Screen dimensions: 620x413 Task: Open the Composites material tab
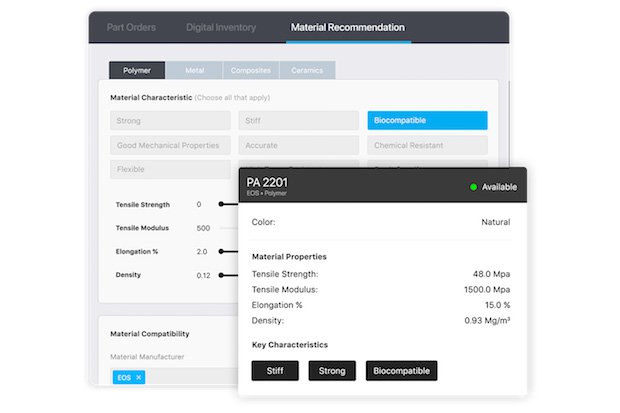(x=251, y=70)
